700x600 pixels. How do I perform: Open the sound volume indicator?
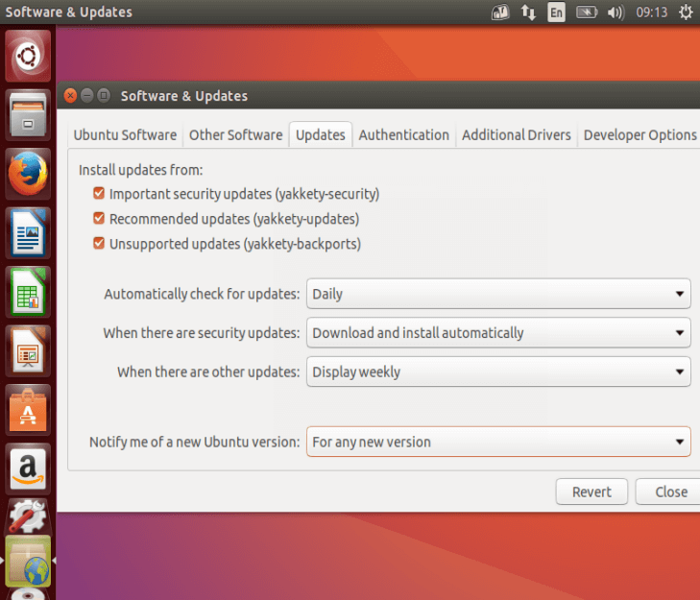coord(616,12)
